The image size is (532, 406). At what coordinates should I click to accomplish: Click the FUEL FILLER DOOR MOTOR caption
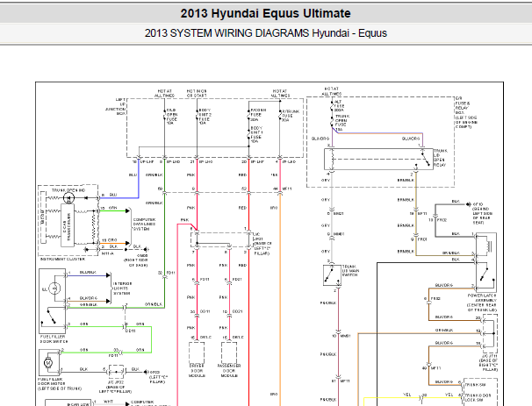(x=60, y=384)
